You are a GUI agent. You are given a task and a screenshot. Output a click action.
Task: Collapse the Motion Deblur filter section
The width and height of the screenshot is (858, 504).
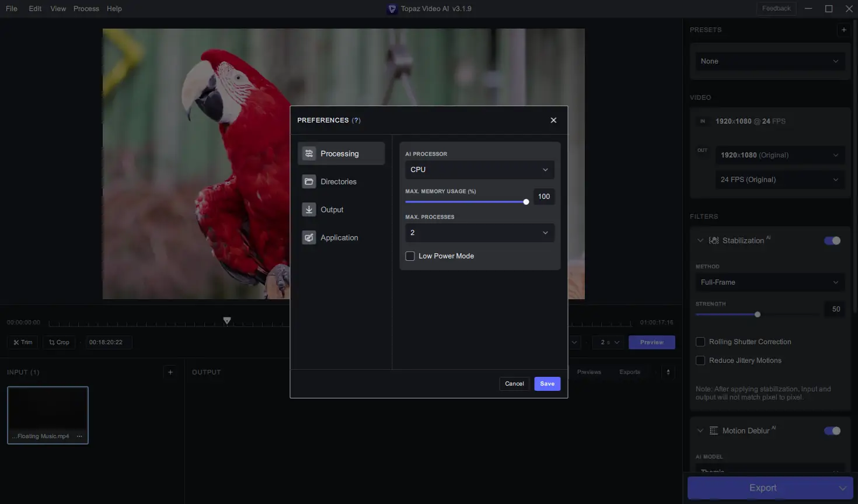click(x=700, y=430)
